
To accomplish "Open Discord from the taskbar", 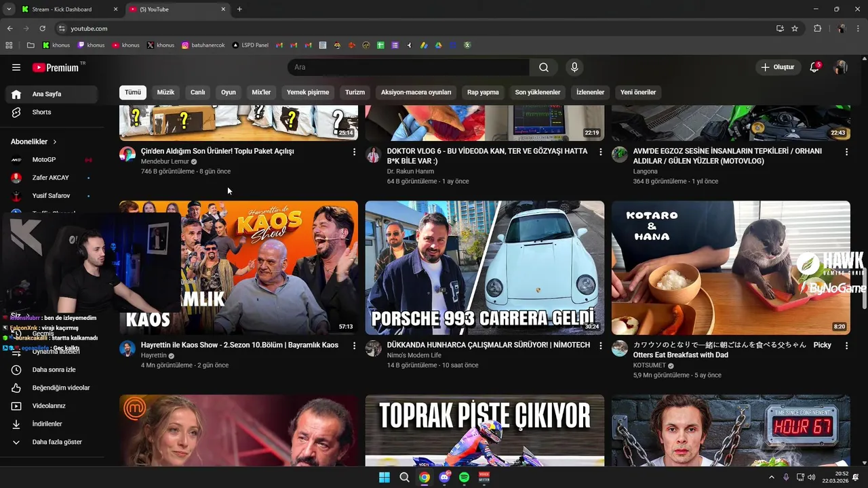I will coord(445,477).
